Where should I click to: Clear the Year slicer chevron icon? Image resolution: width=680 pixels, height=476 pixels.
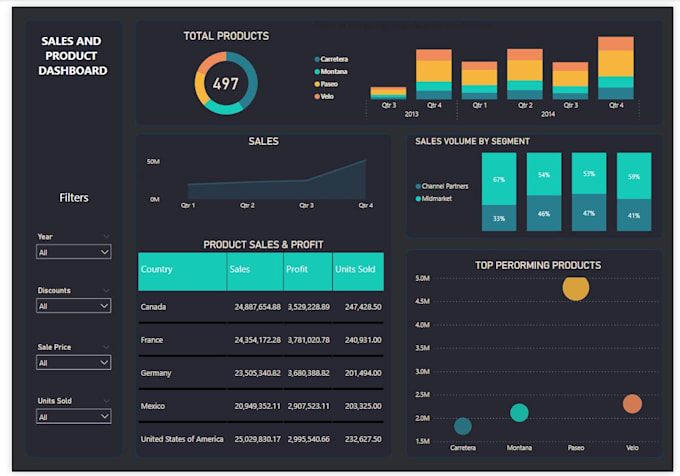tap(106, 236)
